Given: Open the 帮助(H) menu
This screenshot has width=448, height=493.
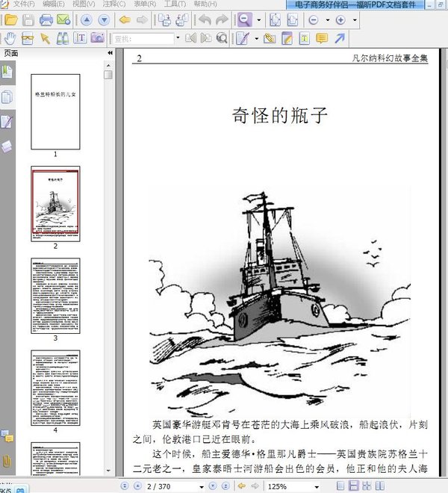Looking at the screenshot, I should tap(205, 4).
